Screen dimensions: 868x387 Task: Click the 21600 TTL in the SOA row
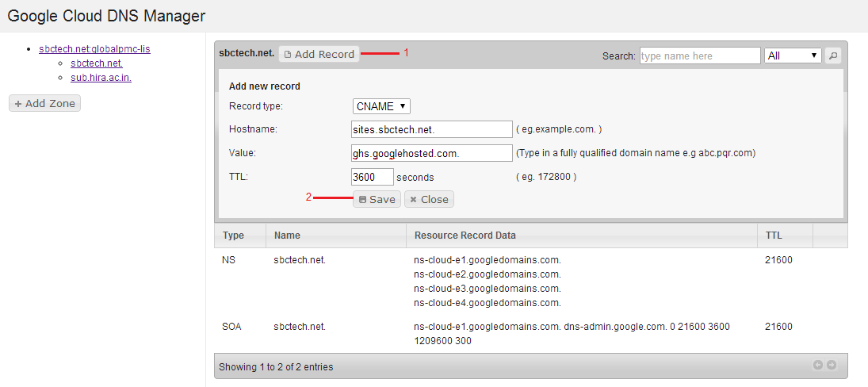[779, 327]
